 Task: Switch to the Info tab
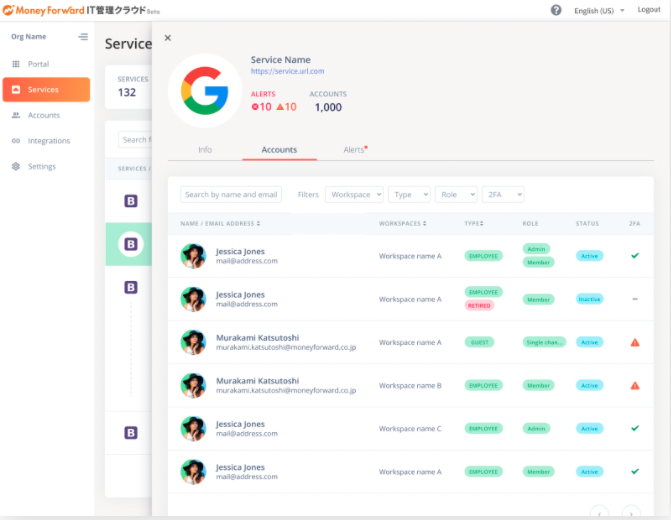(205, 150)
